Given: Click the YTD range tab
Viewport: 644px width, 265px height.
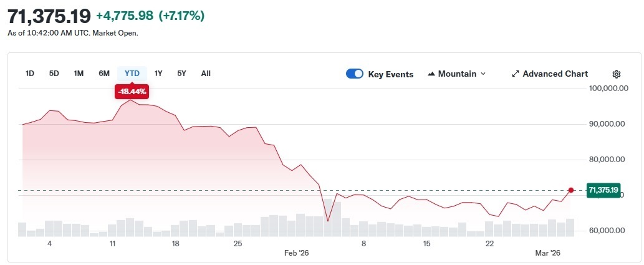Looking at the screenshot, I should [132, 74].
